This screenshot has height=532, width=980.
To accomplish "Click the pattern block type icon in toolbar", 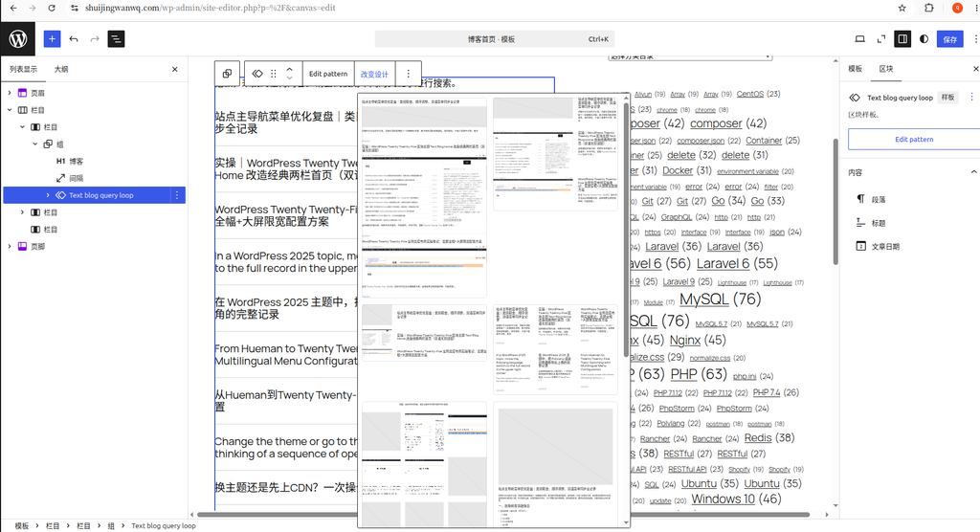I will (x=257, y=73).
